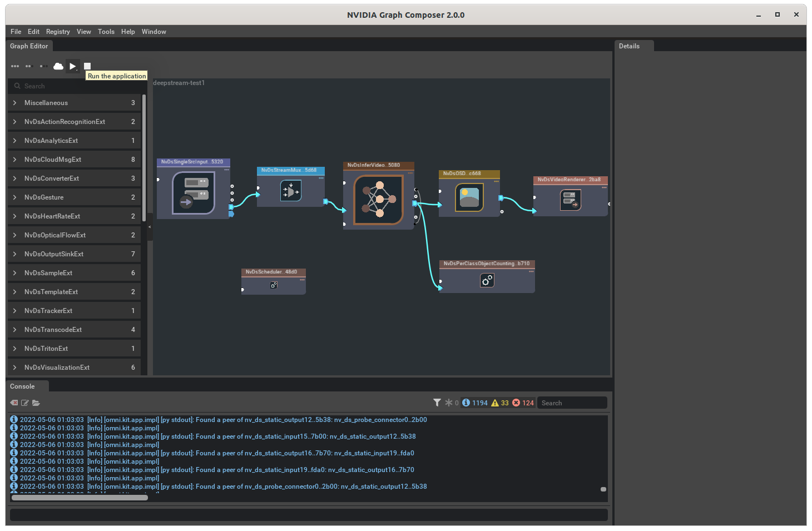Stop the running application
Image resolution: width=812 pixels, height=531 pixels.
87,66
